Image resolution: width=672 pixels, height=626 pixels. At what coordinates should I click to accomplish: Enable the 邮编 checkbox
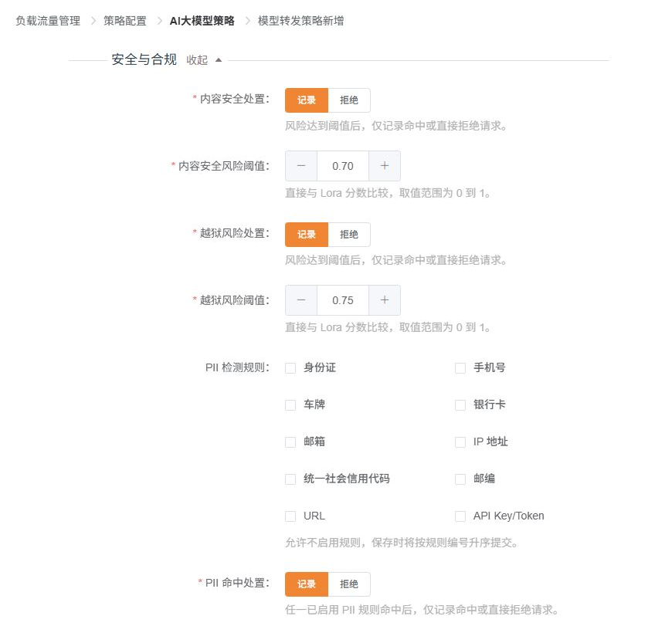coord(460,479)
